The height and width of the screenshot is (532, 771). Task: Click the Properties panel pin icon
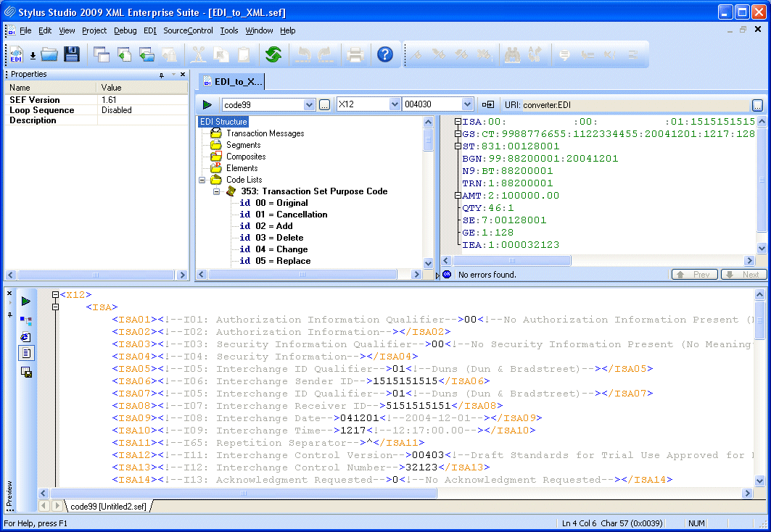(x=161, y=75)
